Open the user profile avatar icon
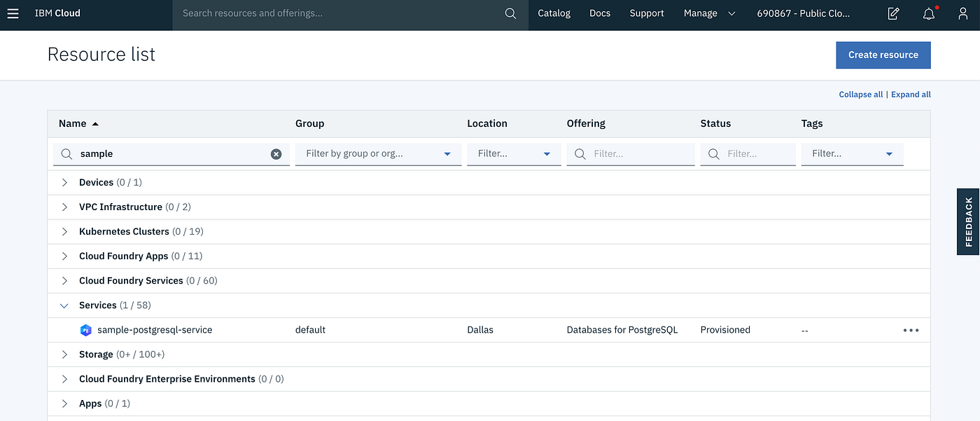The width and height of the screenshot is (980, 421). pyautogui.click(x=962, y=13)
